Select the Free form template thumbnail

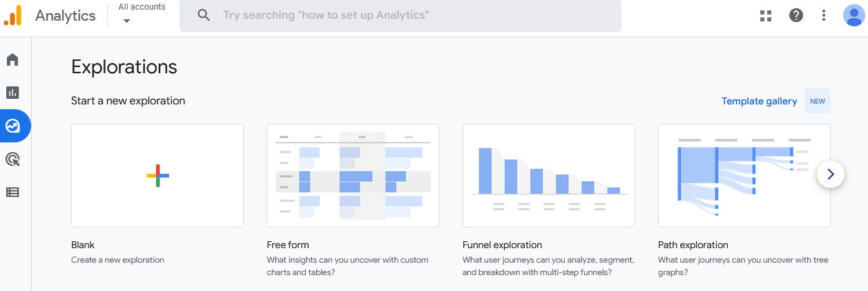click(353, 176)
